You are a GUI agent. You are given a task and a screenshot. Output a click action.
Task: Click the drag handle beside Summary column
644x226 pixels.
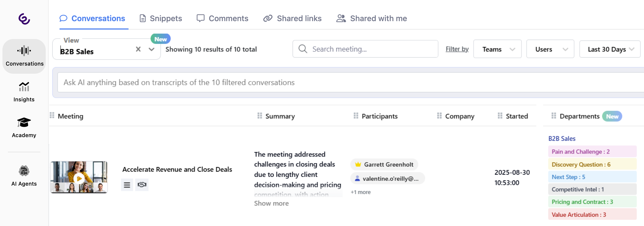coord(260,116)
